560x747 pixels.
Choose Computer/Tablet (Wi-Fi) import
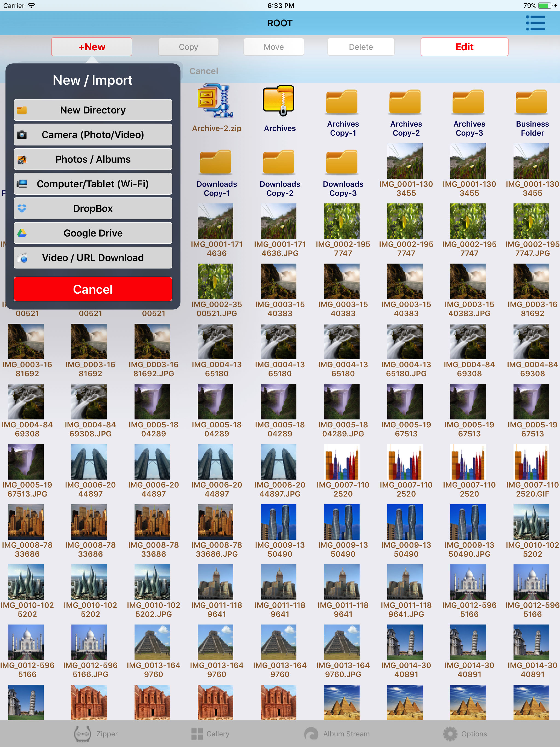coord(93,184)
